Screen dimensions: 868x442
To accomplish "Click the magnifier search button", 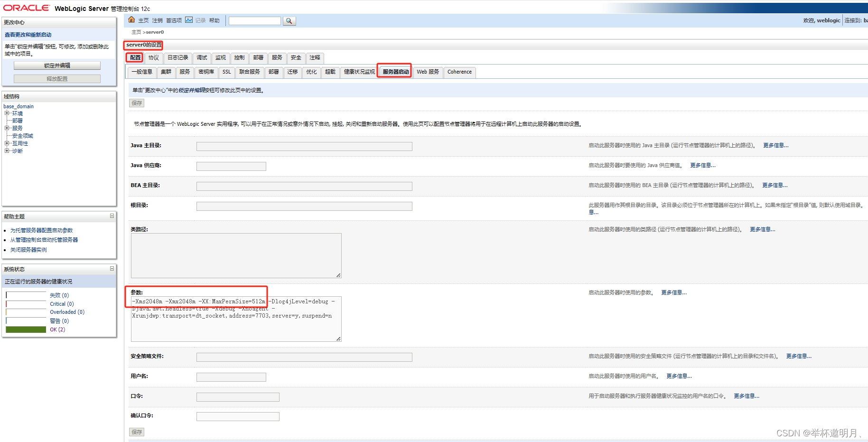I will click(x=289, y=21).
